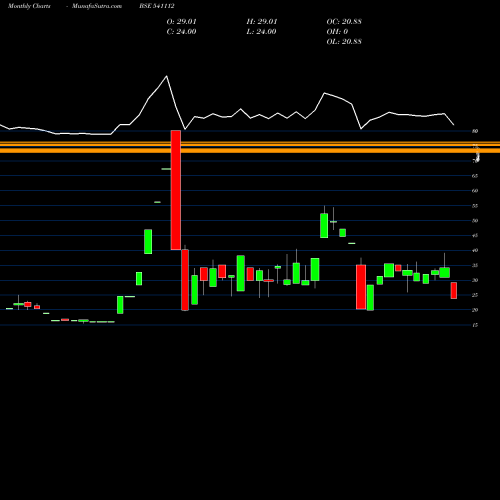
Task: Click the 25 price axis label
Action: pyautogui.click(x=475, y=295)
